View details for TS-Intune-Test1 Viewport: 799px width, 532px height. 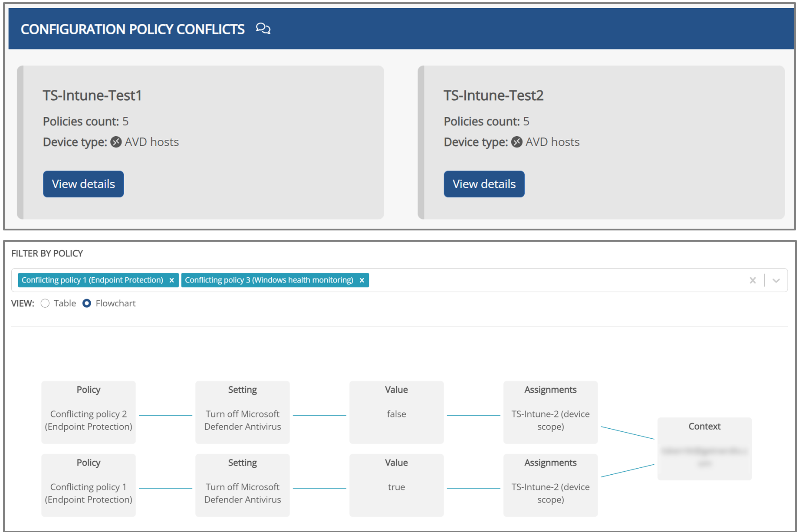[83, 184]
